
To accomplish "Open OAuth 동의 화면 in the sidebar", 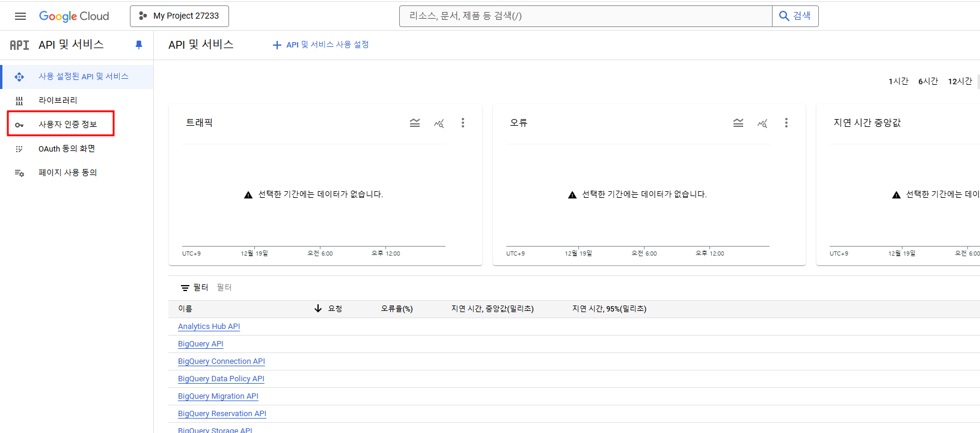I will click(x=77, y=149).
